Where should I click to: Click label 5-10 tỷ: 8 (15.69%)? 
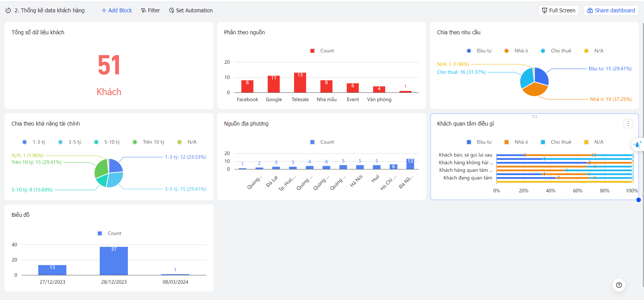coord(32,190)
